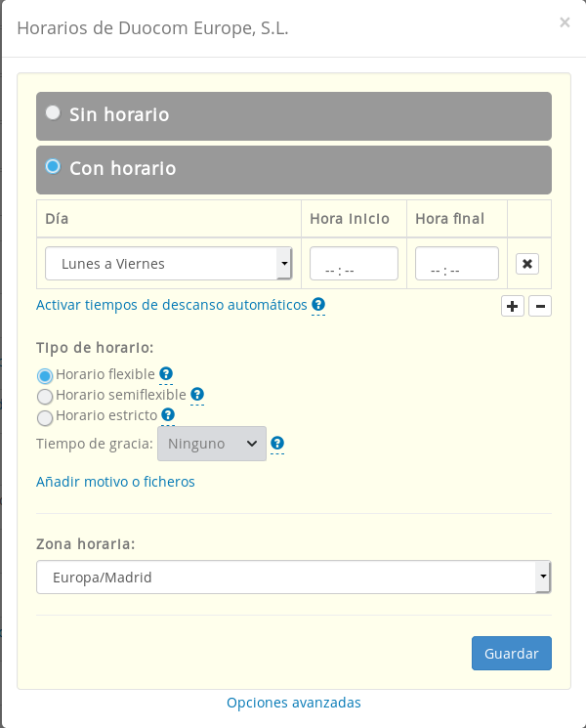Open the Lunes a Viernes day dropdown
Image resolution: width=586 pixels, height=728 pixels.
click(x=169, y=264)
